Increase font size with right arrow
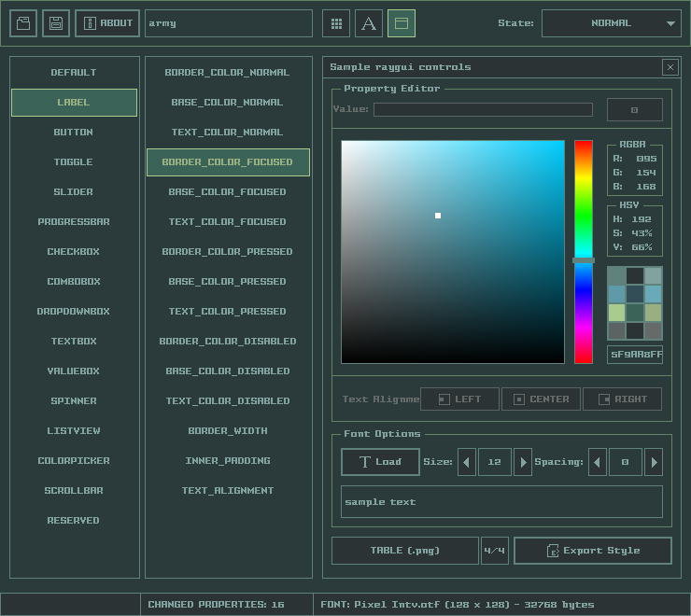691x616 pixels. [x=523, y=462]
